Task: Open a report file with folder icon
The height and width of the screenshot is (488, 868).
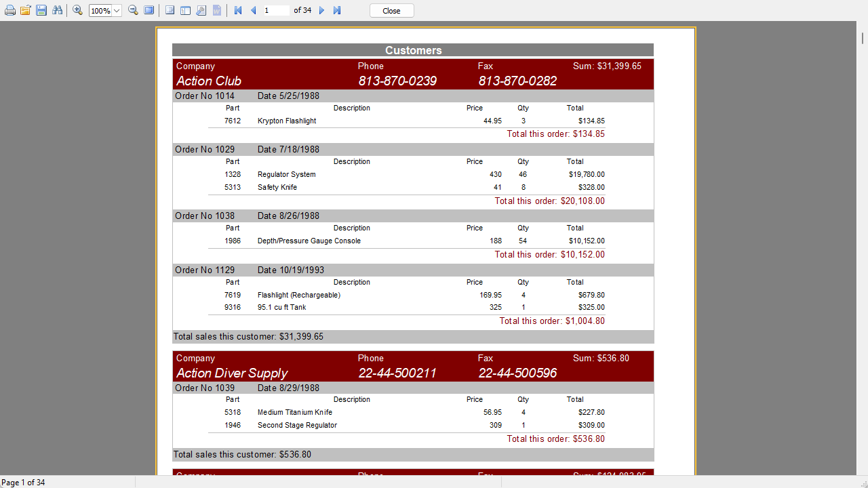Action: [x=26, y=10]
